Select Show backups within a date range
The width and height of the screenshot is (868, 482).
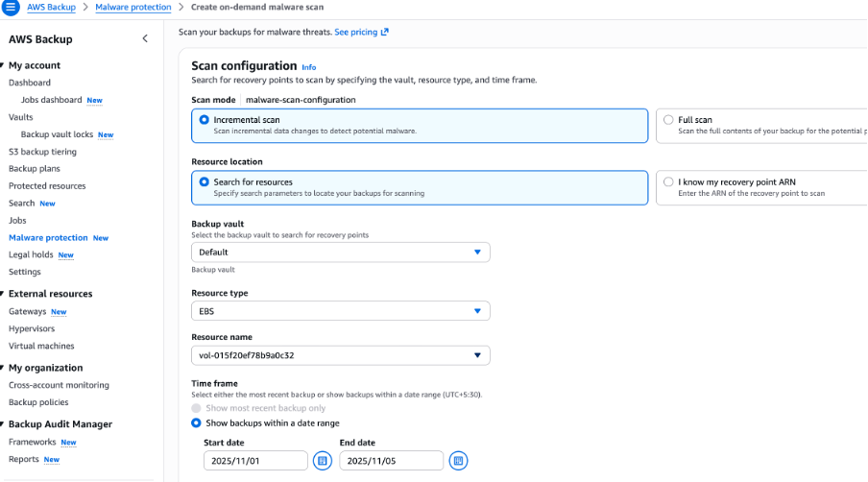[x=196, y=423]
